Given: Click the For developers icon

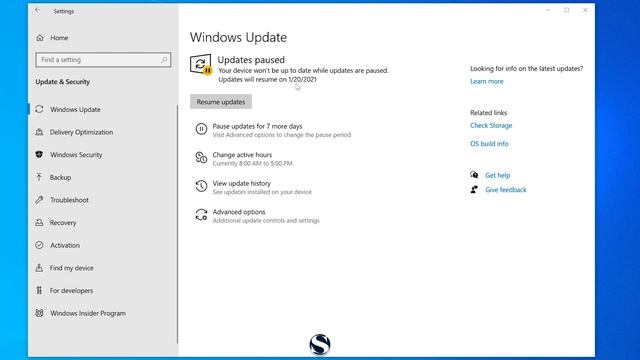Looking at the screenshot, I should 39,290.
